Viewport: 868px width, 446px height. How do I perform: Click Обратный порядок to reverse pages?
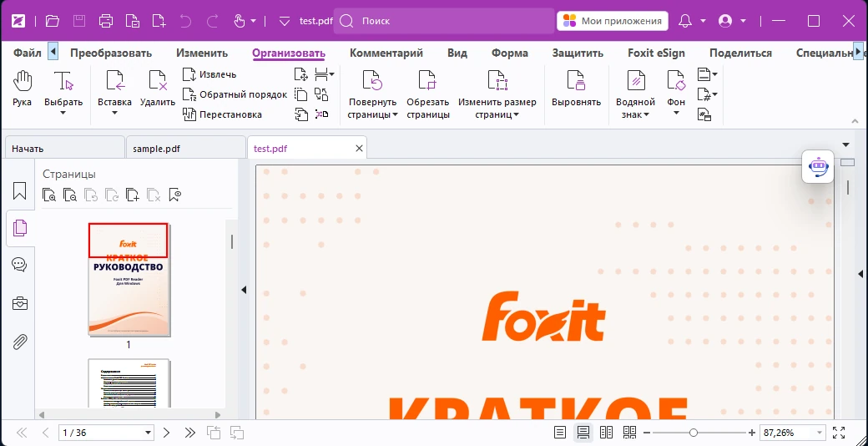coord(235,94)
